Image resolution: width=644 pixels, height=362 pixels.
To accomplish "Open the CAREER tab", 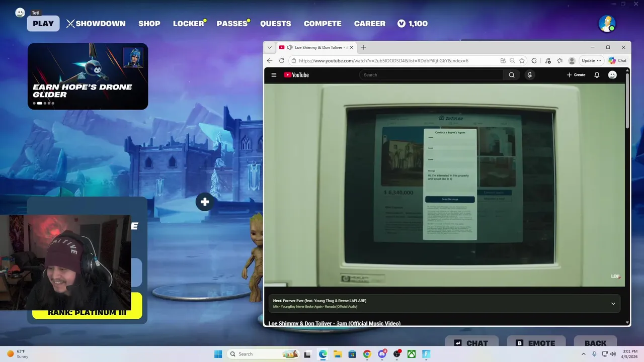I will pyautogui.click(x=370, y=24).
